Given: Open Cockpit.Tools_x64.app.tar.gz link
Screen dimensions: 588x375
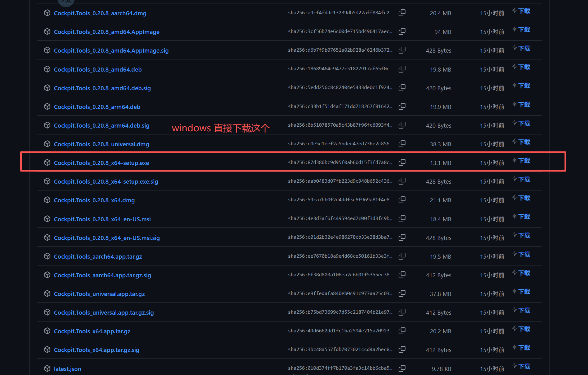Looking at the screenshot, I should 92,331.
